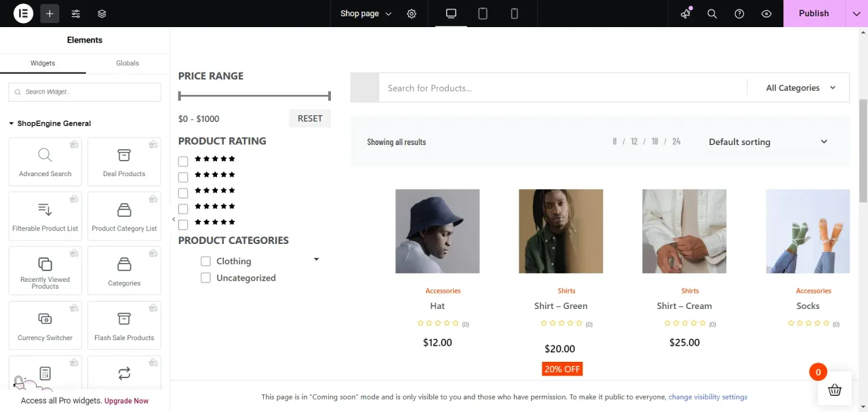868x412 pixels.
Task: Click the change visibility settings link
Action: (x=707, y=397)
